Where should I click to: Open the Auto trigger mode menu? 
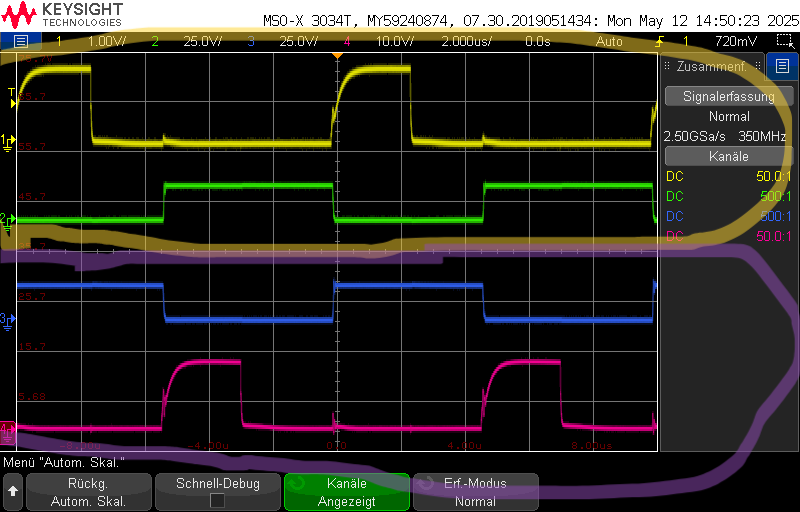[x=608, y=41]
